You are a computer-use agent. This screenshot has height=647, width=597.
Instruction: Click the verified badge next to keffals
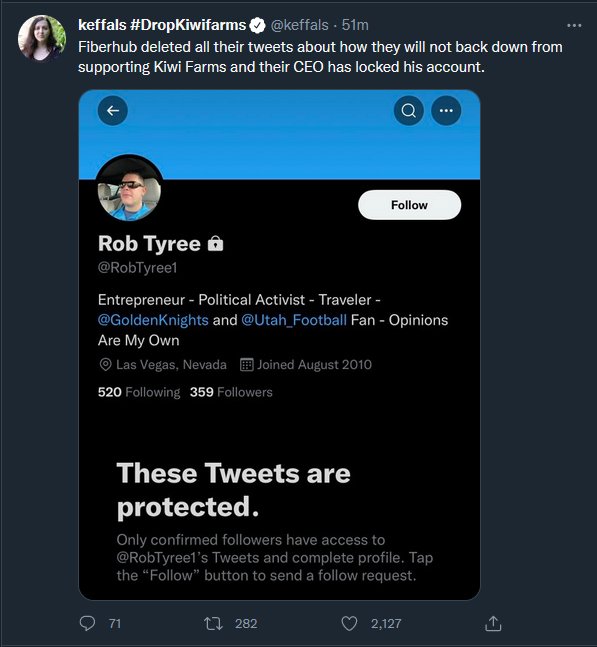click(x=258, y=26)
